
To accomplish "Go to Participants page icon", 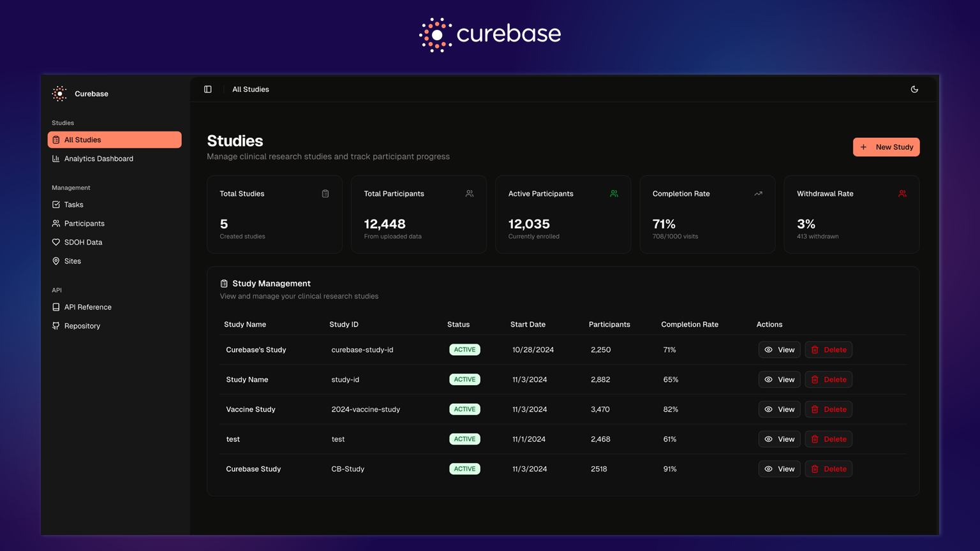I will click(x=56, y=224).
